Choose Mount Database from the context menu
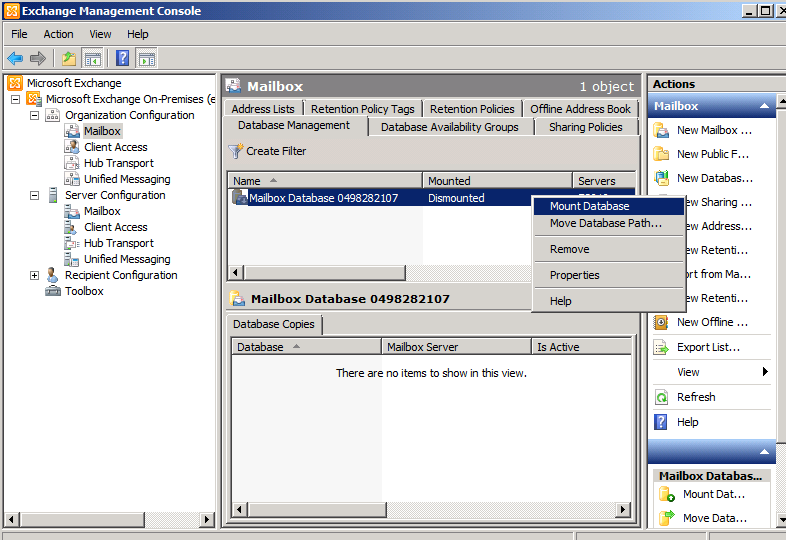The width and height of the screenshot is (786, 540). (589, 206)
